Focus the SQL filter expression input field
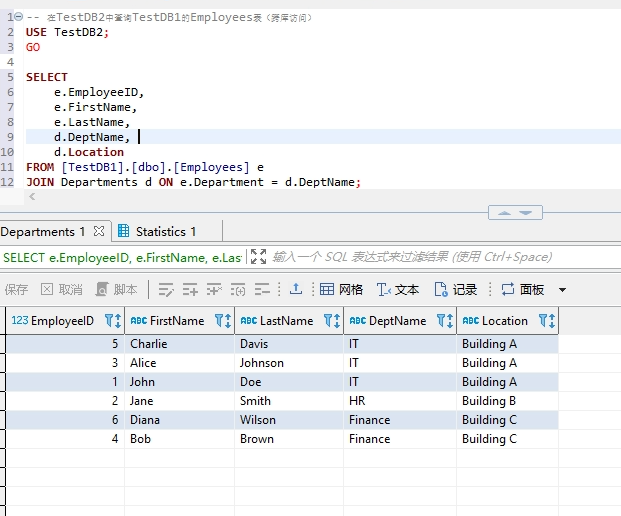621x516 pixels. click(x=412, y=257)
